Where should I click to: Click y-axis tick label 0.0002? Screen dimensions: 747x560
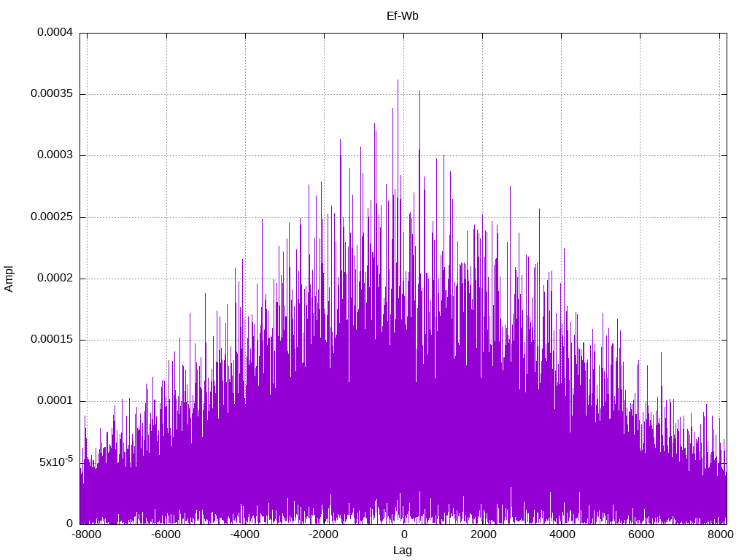point(55,279)
